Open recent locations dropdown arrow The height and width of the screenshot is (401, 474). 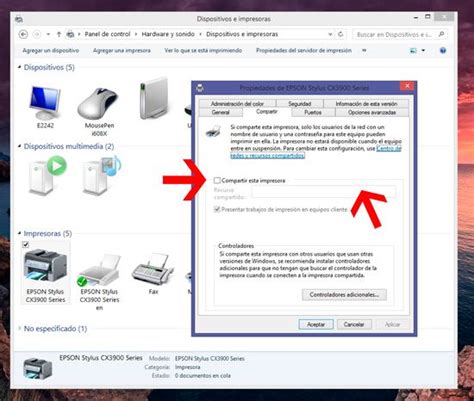click(48, 34)
